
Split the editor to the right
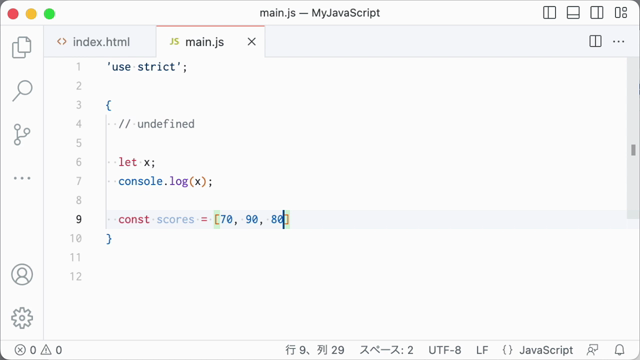pos(596,41)
